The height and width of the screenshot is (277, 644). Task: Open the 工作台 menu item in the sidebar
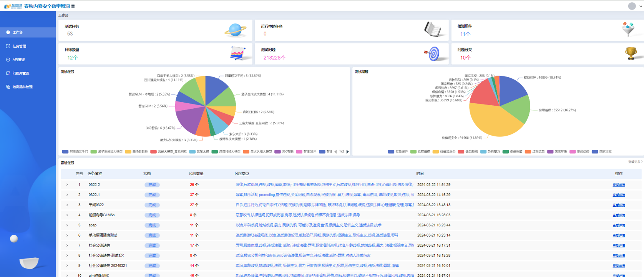click(x=28, y=32)
